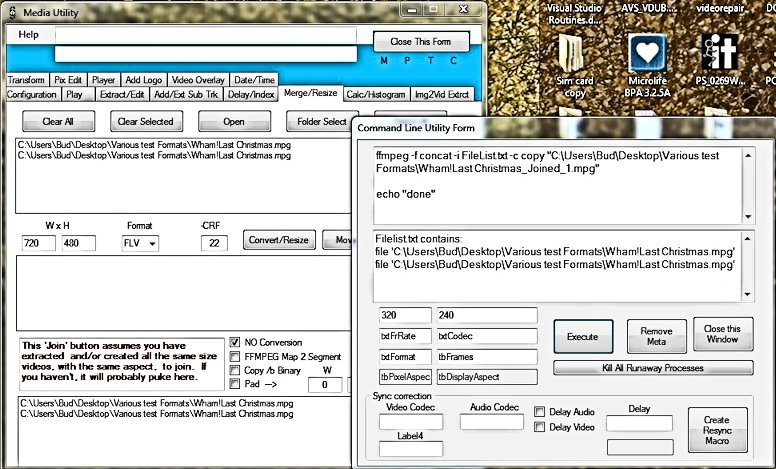Open the Player tab
This screenshot has width=776, height=469.
[x=103, y=80]
